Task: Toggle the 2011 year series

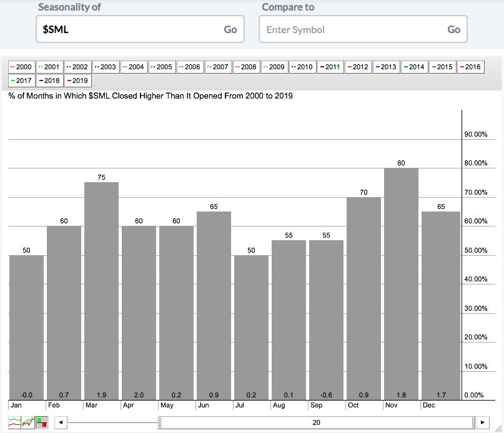Action: coord(329,67)
